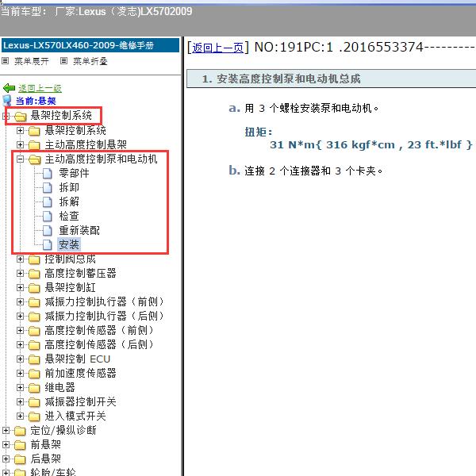The image size is (476, 476).
Task: Expand 高度控制传感器（后侧） node
Action: click(20, 344)
